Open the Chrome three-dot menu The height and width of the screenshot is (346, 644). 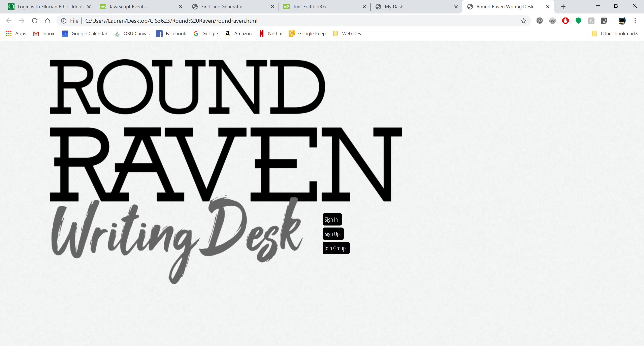(635, 21)
